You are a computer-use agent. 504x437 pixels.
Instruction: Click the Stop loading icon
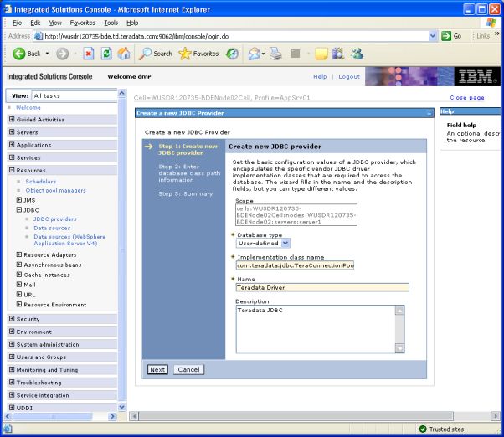(89, 54)
